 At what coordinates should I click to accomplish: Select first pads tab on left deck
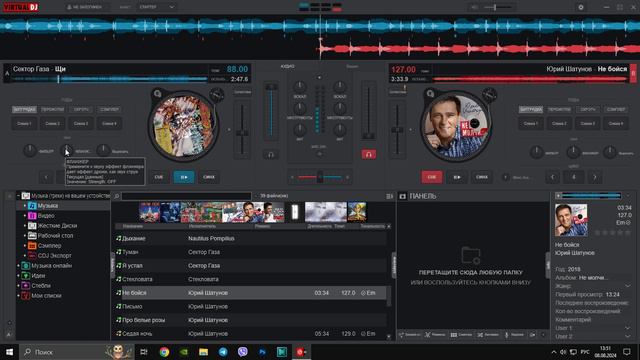pos(24,109)
